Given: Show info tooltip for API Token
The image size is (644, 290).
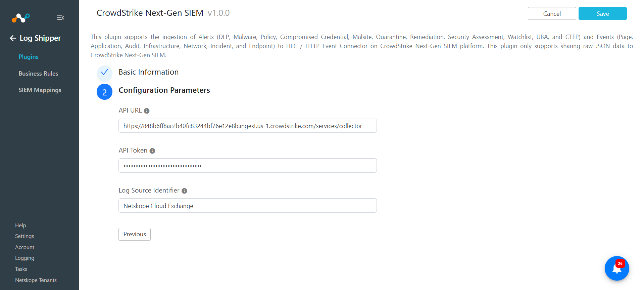Looking at the screenshot, I should pos(152,151).
